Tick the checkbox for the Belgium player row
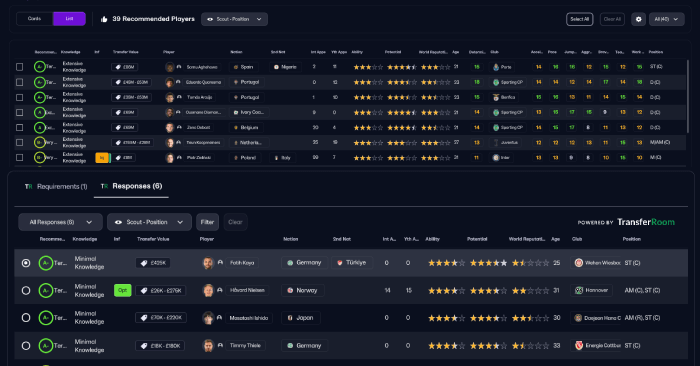Image resolution: width=700 pixels, height=366 pixels. coord(20,128)
